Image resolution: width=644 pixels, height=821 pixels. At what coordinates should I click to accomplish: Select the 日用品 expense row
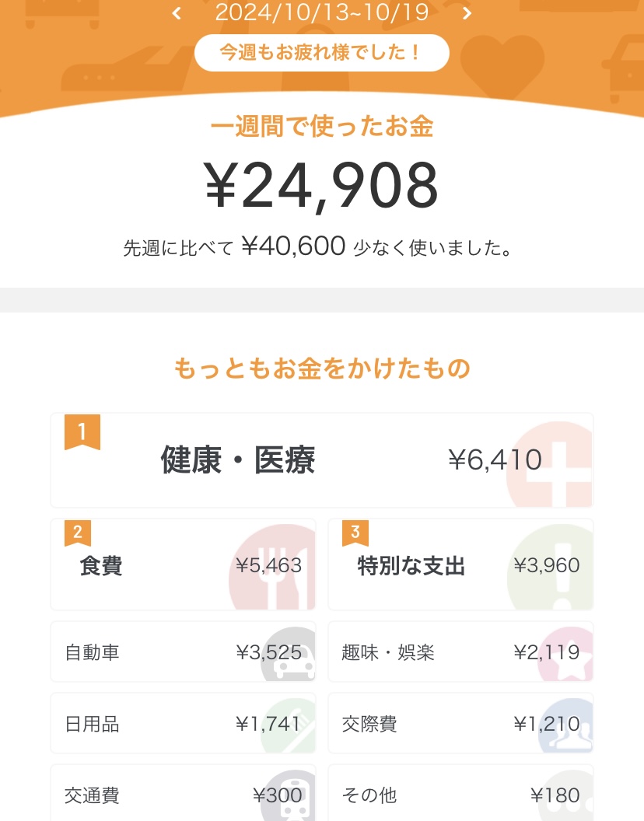183,724
